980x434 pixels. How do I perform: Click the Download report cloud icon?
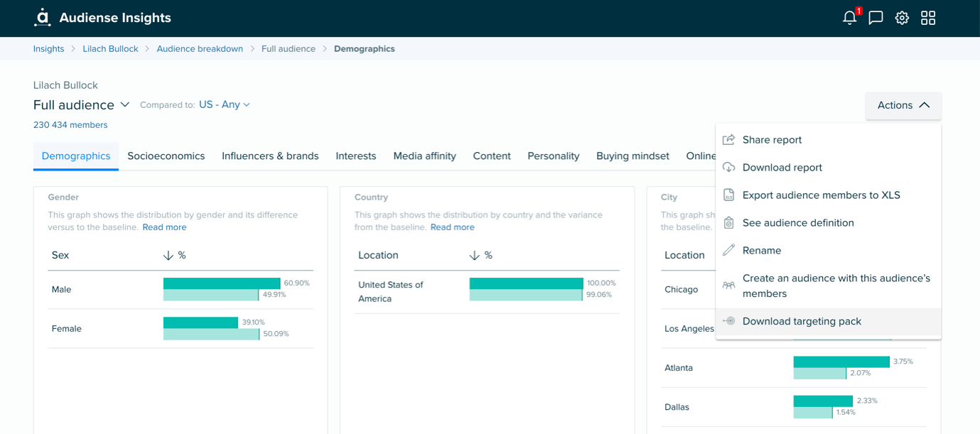(x=728, y=168)
